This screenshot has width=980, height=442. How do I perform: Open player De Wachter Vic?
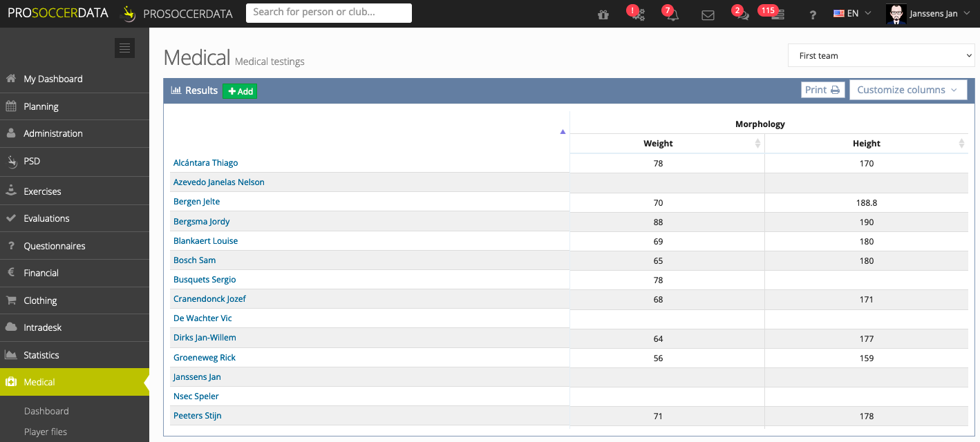tap(202, 318)
